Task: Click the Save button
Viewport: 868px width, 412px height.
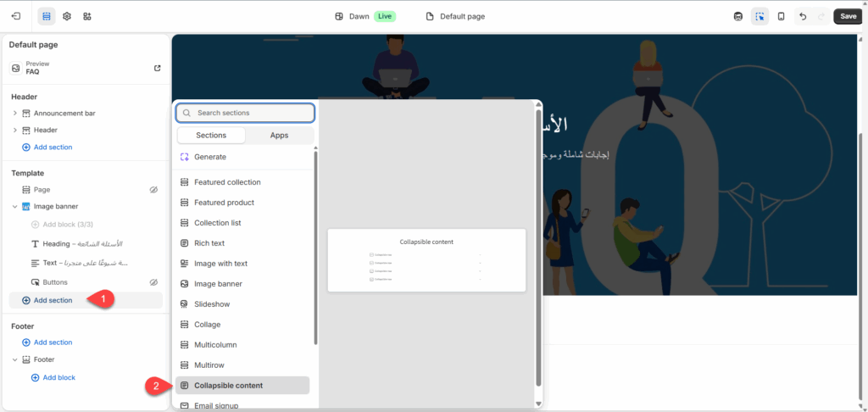Action: pyautogui.click(x=849, y=16)
